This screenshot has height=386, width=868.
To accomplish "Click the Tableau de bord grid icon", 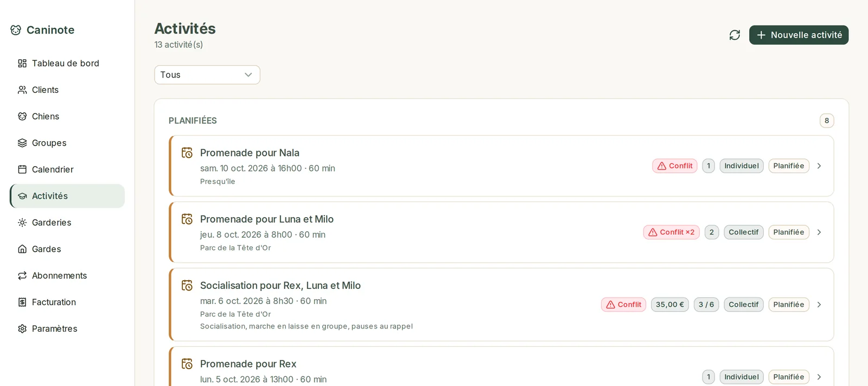I will tap(22, 64).
